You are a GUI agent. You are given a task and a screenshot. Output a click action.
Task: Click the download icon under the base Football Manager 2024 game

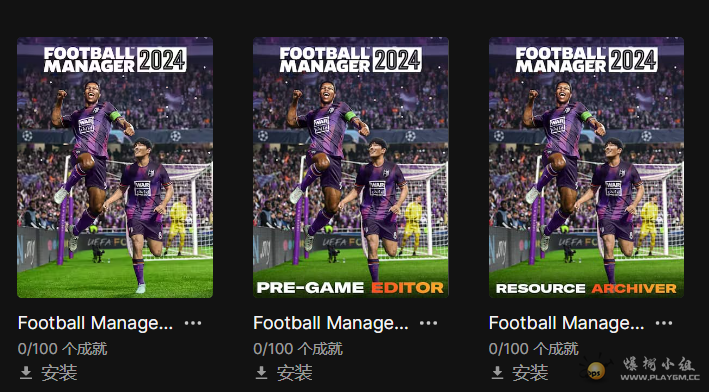[x=26, y=373]
